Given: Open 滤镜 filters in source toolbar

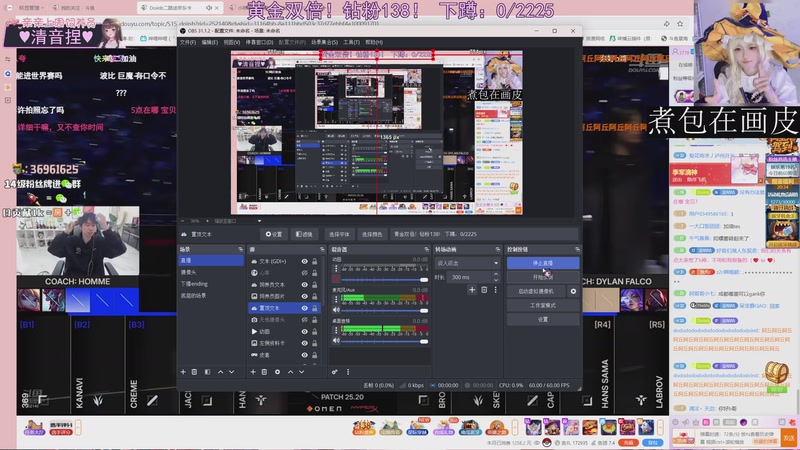Looking at the screenshot, I should (304, 234).
